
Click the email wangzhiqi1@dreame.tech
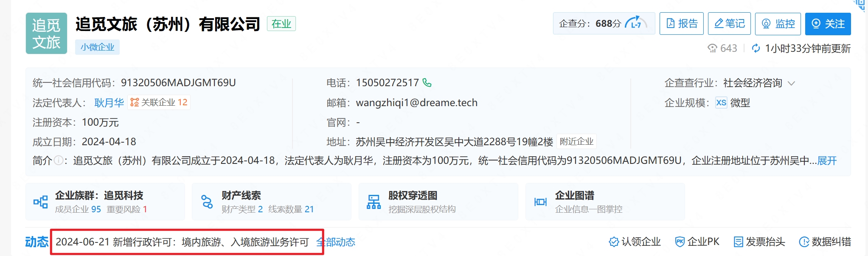tap(417, 103)
